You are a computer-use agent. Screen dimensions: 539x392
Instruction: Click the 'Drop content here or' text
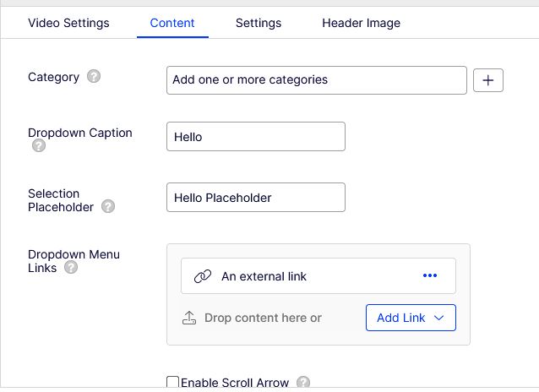click(263, 318)
